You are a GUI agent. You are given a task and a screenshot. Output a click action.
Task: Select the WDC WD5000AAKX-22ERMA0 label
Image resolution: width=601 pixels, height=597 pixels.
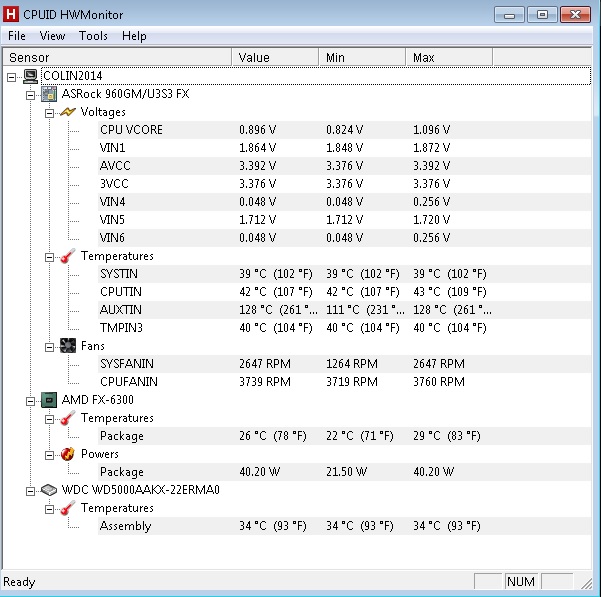[x=140, y=490]
